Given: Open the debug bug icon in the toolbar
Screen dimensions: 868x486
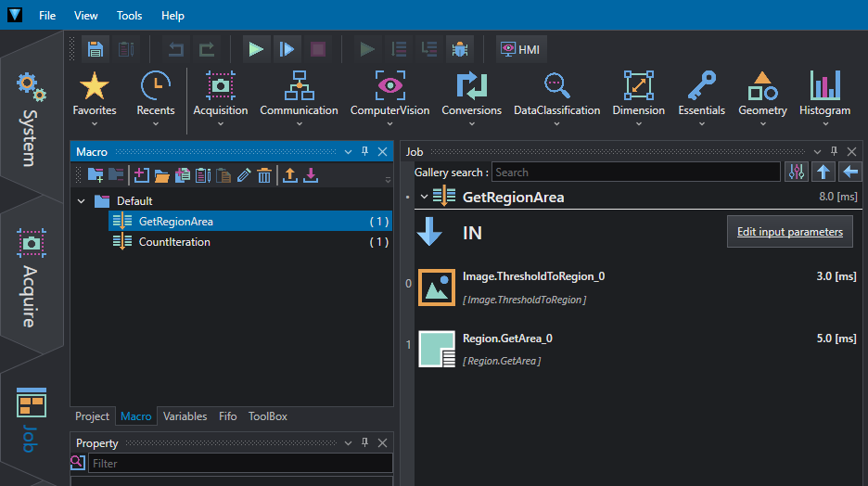Looking at the screenshot, I should pyautogui.click(x=459, y=49).
